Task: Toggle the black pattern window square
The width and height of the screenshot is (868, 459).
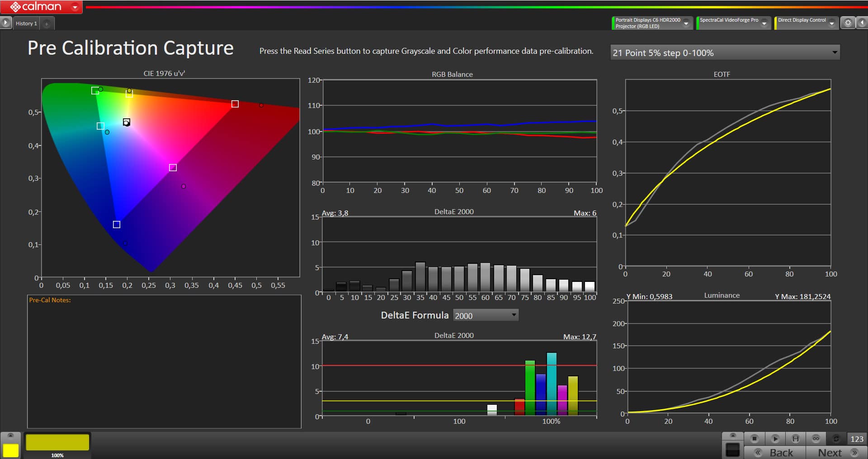Action: (x=732, y=450)
